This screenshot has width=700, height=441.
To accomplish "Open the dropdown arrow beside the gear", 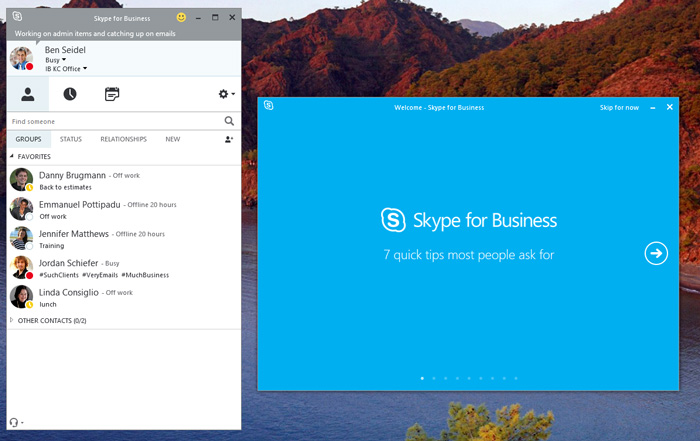I will (233, 94).
